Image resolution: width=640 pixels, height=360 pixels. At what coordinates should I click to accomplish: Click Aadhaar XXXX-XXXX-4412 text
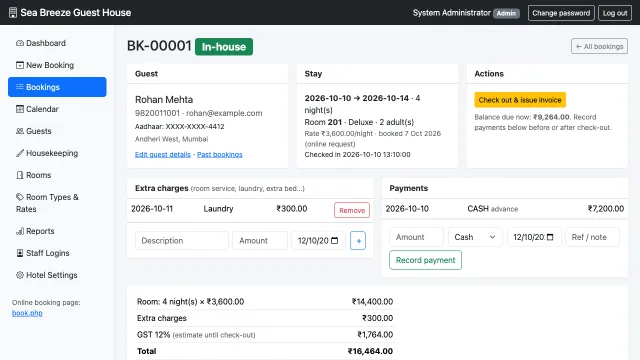[180, 127]
